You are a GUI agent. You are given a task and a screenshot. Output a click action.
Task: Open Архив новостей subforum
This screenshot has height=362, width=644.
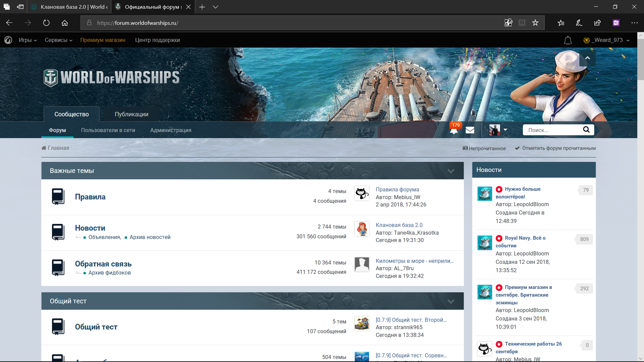point(150,237)
